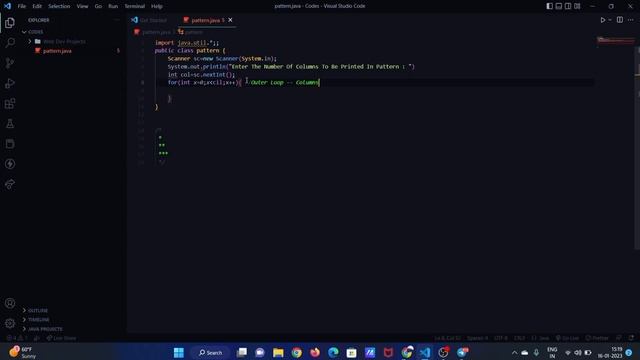Show hidden system tray icons
Viewport: 640px width, 360px height.
(514, 353)
